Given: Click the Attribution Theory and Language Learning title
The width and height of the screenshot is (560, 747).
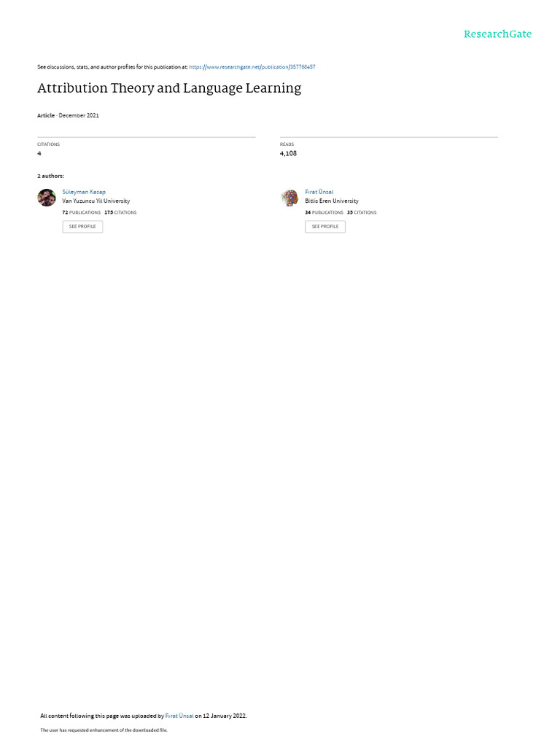Looking at the screenshot, I should 169,88.
